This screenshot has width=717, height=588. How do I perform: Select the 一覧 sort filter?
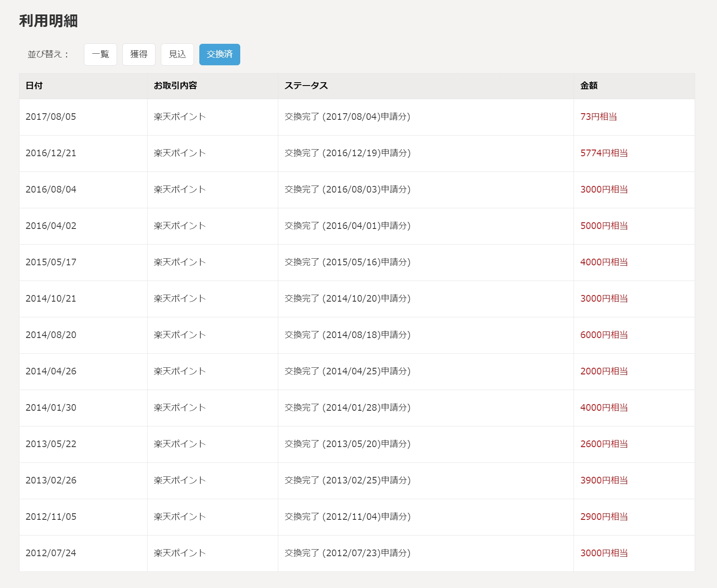[100, 55]
